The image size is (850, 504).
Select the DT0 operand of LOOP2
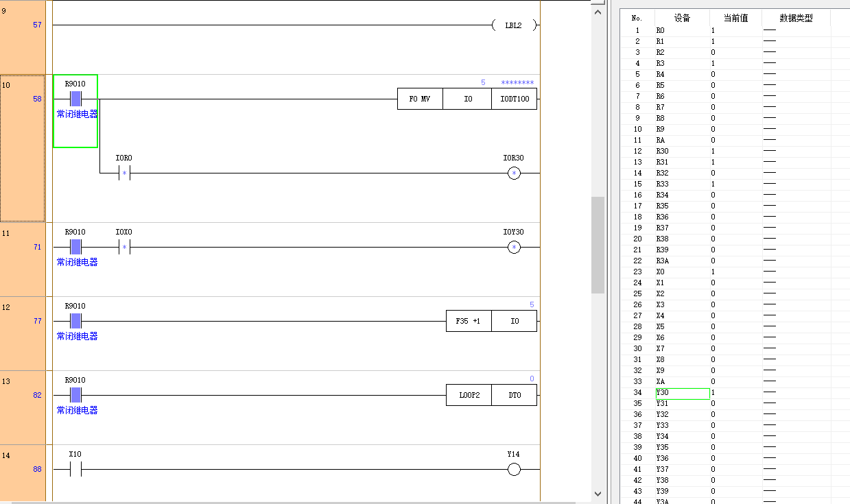click(515, 395)
